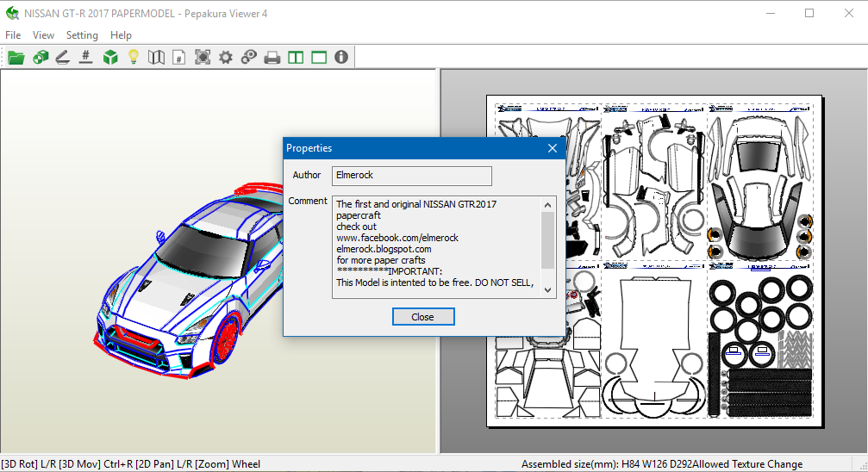This screenshot has width=868, height=472.
Task: Click the Pepakura app icon in title bar
Action: (12, 13)
